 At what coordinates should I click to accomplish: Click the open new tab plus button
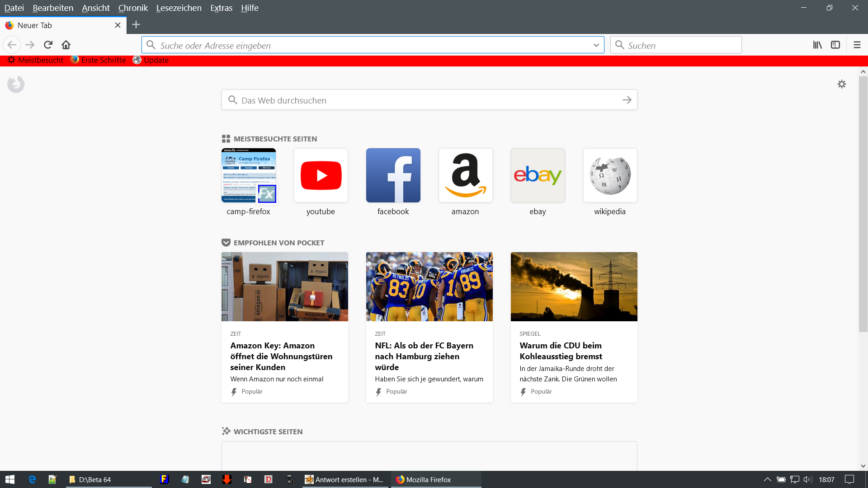click(136, 25)
